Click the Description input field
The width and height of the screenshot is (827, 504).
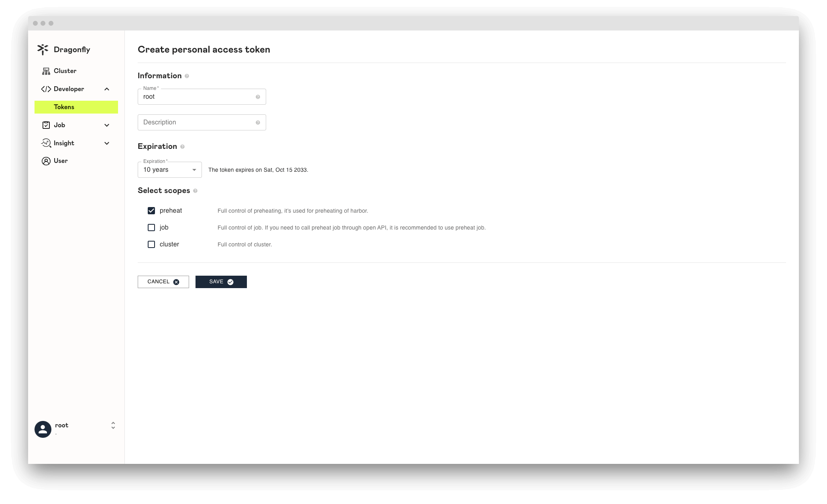pyautogui.click(x=202, y=122)
